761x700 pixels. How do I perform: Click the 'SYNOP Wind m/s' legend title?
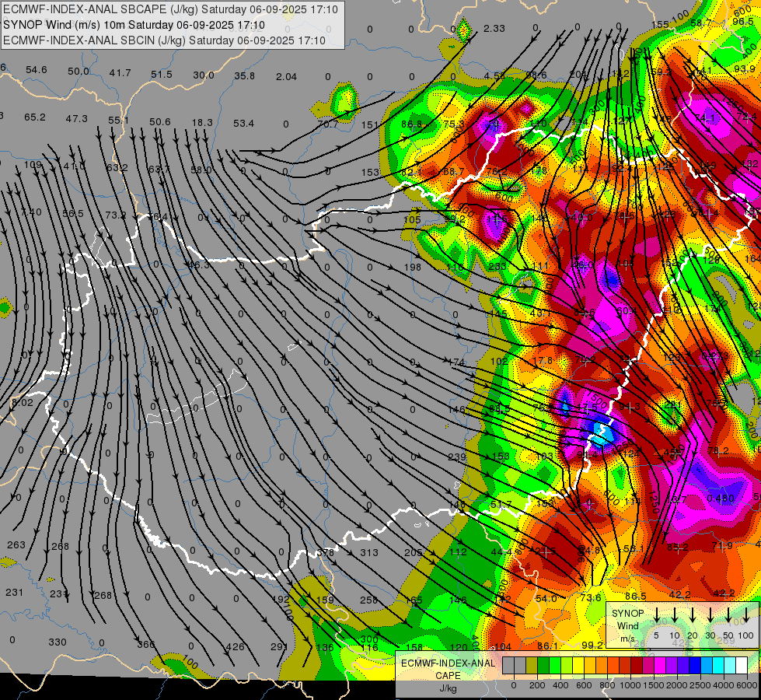(x=627, y=625)
